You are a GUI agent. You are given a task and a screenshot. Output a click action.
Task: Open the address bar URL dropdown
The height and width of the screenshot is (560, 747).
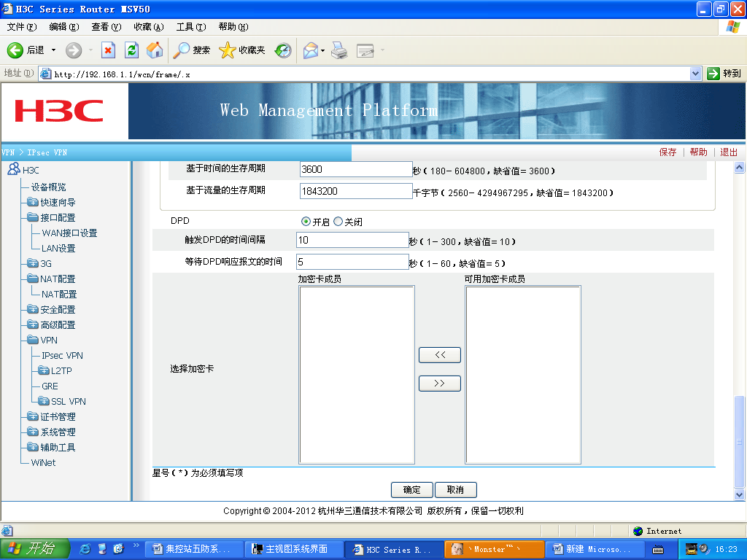coord(695,74)
